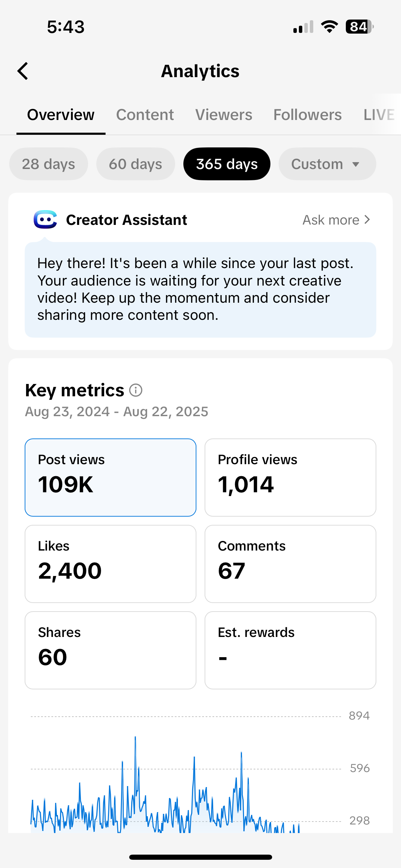
Task: Select the Post views metric card
Action: tap(110, 478)
